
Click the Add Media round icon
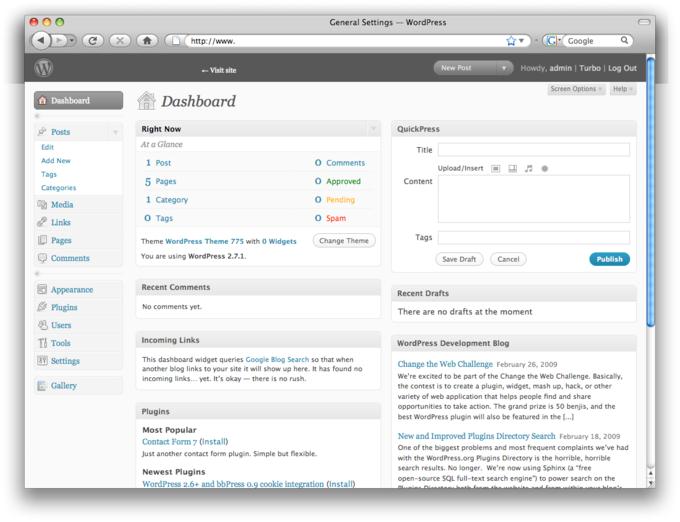pyautogui.click(x=545, y=169)
